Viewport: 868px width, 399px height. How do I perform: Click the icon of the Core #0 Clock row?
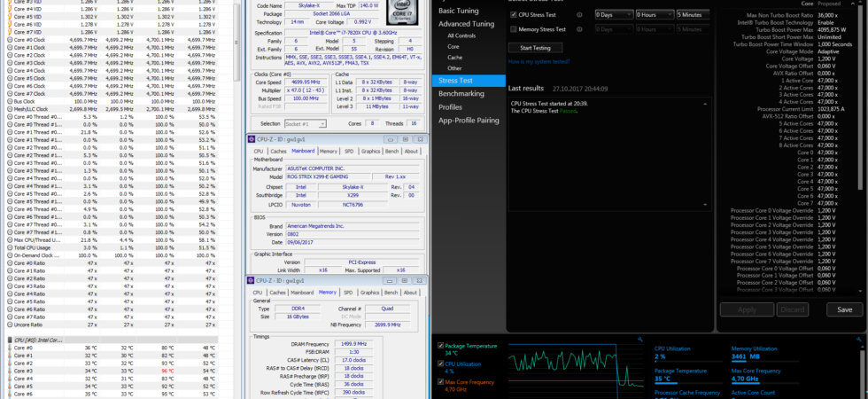pyautogui.click(x=10, y=40)
